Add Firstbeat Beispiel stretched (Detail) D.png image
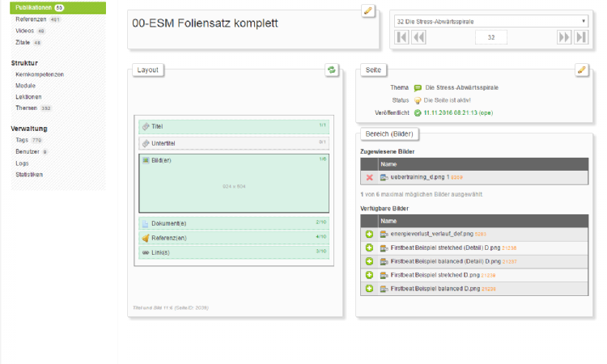Image resolution: width=607 pixels, height=364 pixels. pyautogui.click(x=369, y=248)
